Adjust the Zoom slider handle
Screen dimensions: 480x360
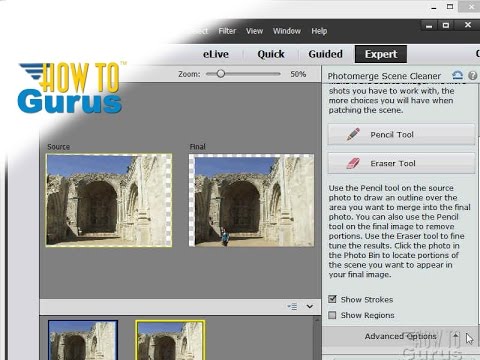220,74
